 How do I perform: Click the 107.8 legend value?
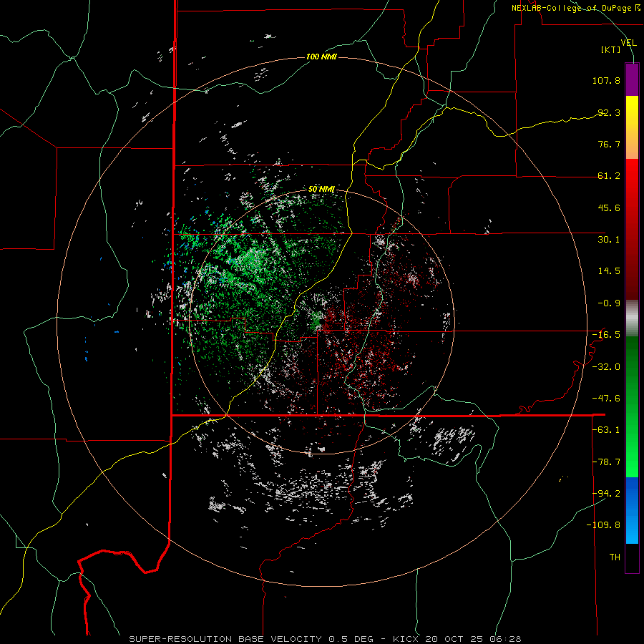(x=606, y=80)
